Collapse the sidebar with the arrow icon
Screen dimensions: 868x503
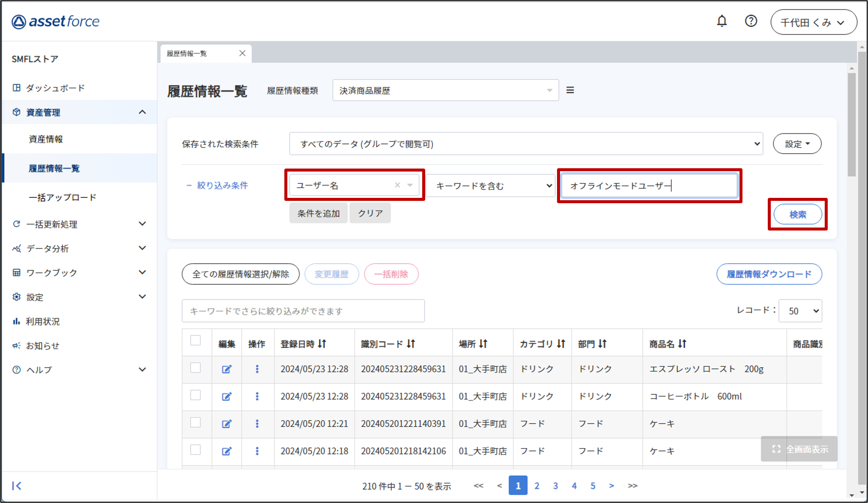click(x=17, y=486)
